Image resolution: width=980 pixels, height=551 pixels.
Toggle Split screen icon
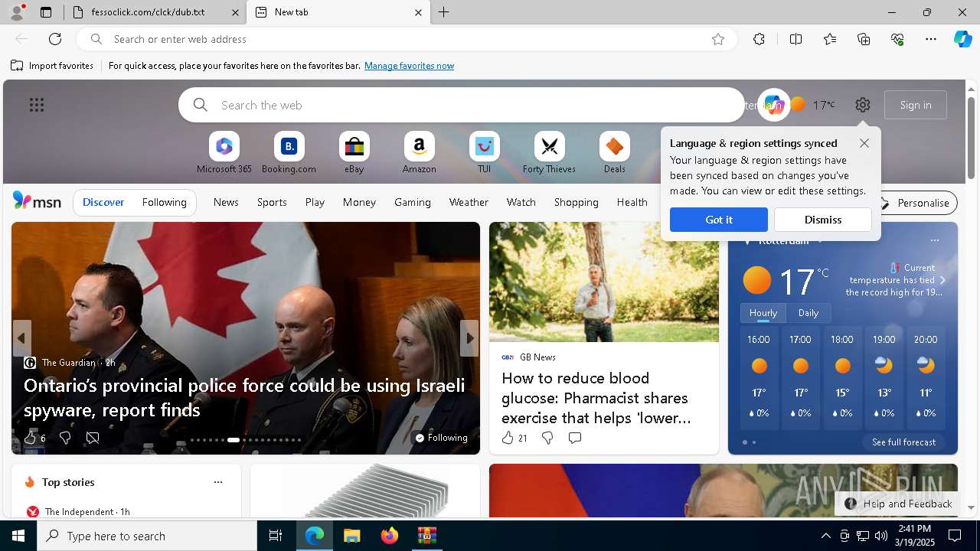795,39
